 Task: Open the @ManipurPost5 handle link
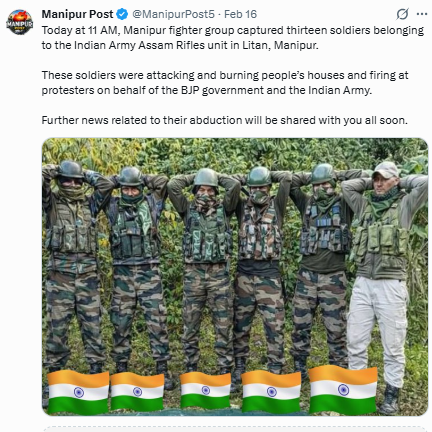(173, 14)
